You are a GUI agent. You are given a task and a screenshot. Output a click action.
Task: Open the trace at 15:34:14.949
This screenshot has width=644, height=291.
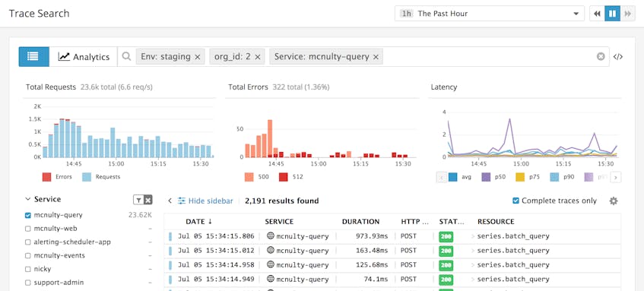point(392,279)
